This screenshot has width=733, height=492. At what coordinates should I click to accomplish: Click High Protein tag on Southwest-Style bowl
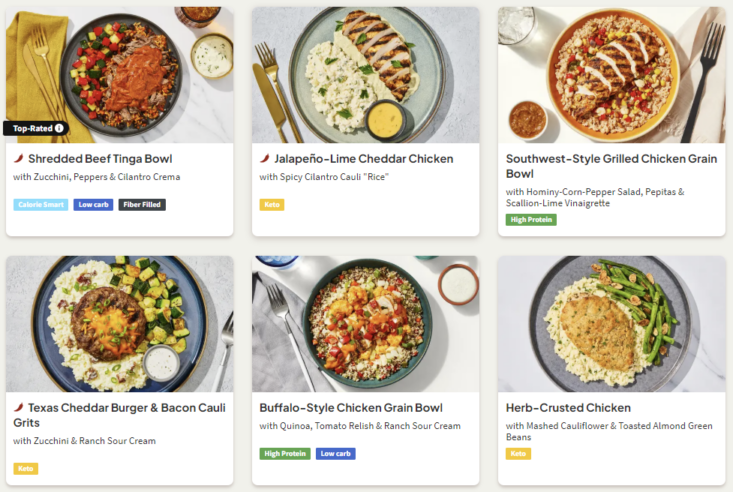[x=531, y=220]
